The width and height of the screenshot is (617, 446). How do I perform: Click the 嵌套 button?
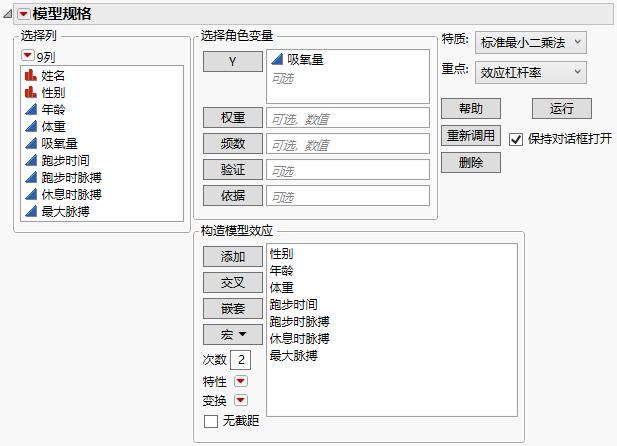point(233,309)
